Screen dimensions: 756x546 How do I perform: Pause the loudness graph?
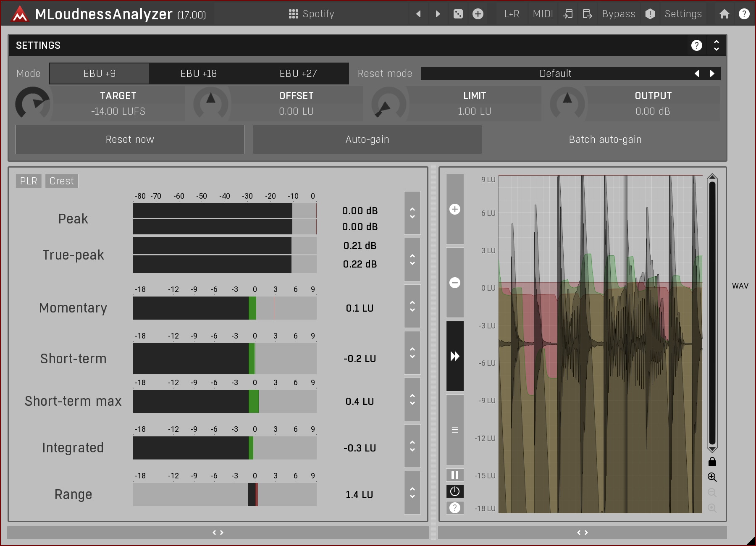[455, 475]
